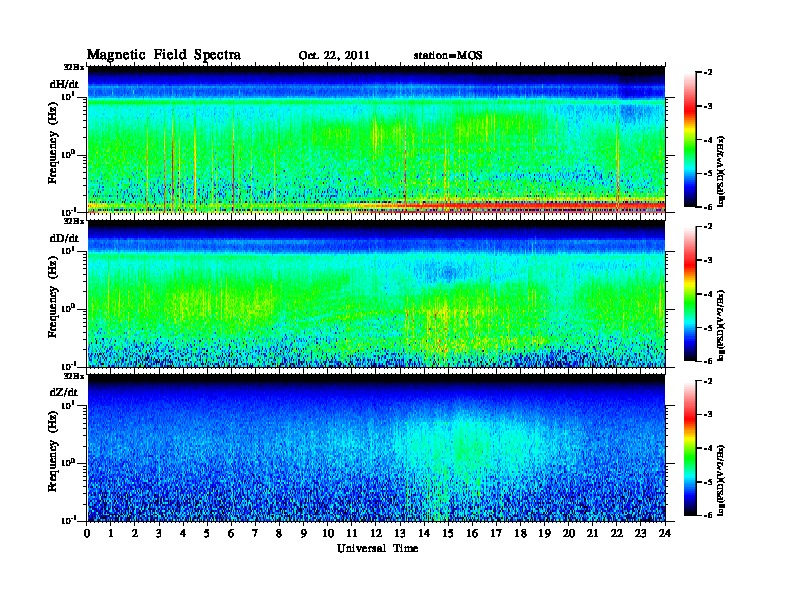
Task: Click the "32Hz" tick label of dZ/dt panel
Action: 74,376
